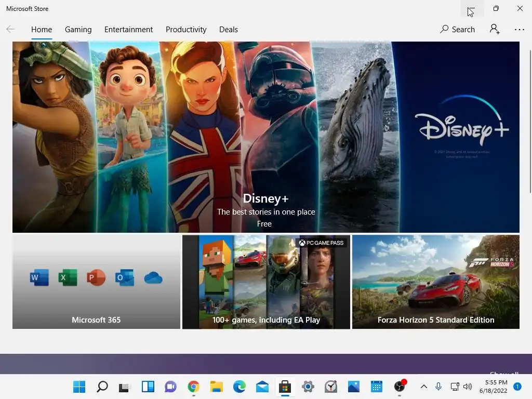Click the OneDrive cloud icon
Image resolution: width=532 pixels, height=399 pixels.
click(x=153, y=278)
